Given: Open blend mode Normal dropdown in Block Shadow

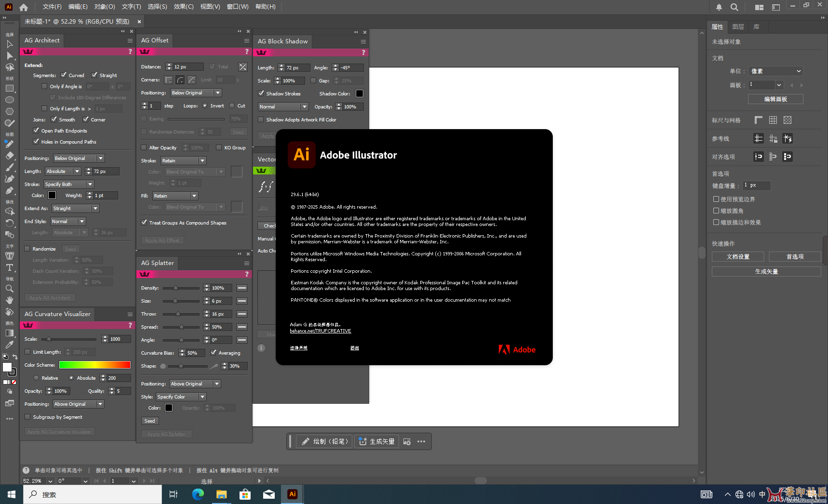Looking at the screenshot, I should click(x=283, y=107).
